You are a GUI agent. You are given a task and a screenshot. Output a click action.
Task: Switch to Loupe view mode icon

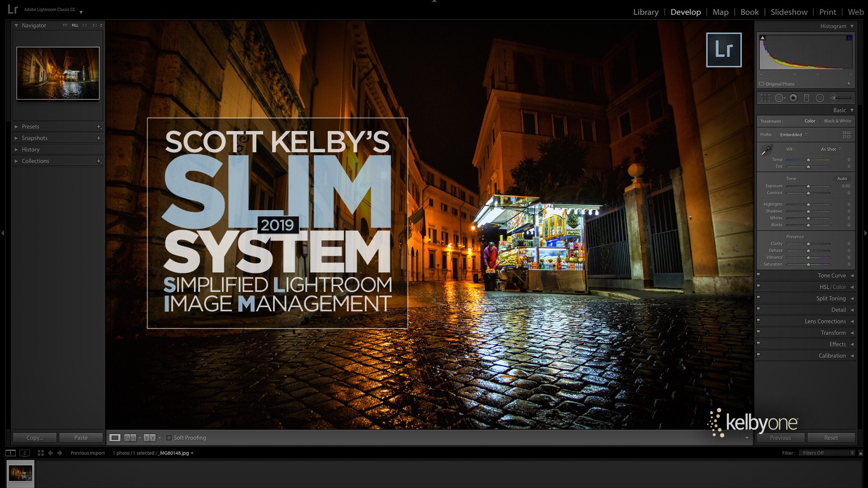(115, 437)
